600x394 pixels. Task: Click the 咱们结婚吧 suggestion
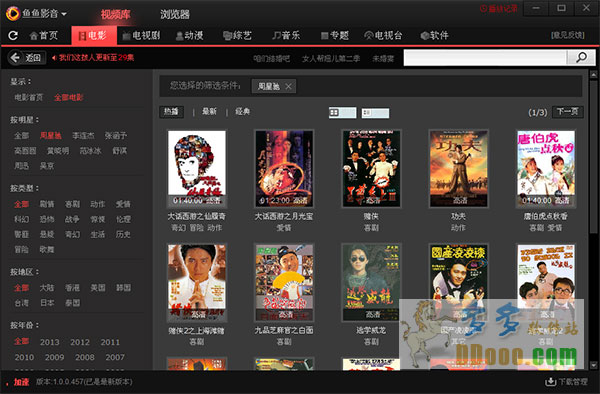click(272, 59)
